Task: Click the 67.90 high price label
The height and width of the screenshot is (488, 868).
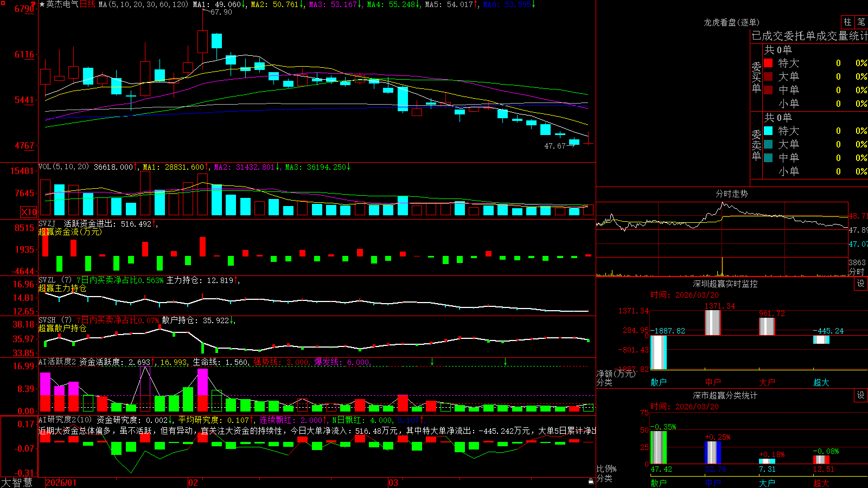Action: (x=221, y=12)
